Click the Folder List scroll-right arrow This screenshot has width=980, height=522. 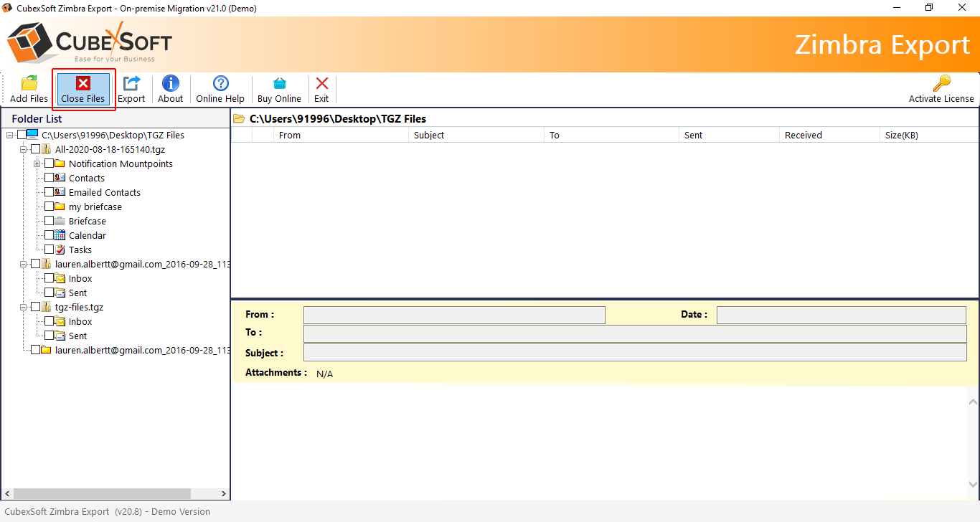point(223,494)
